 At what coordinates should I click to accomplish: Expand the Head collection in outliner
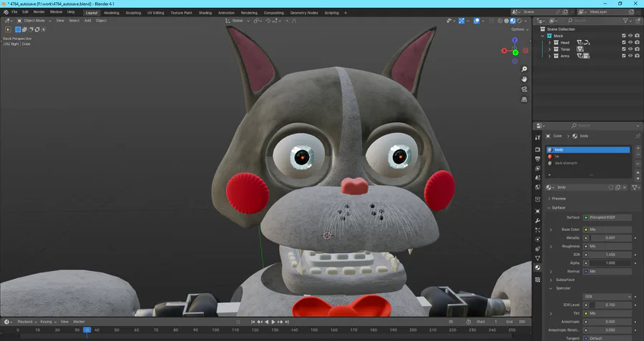pos(550,43)
